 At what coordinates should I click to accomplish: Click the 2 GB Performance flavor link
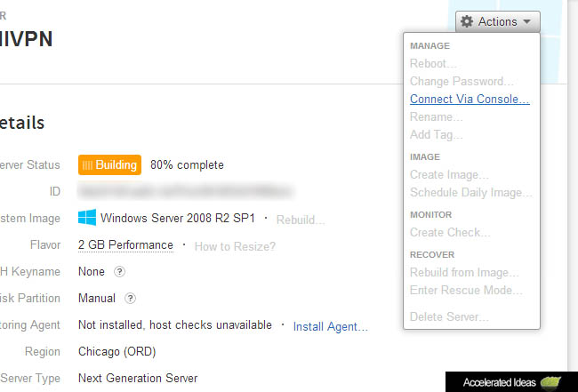pos(125,244)
